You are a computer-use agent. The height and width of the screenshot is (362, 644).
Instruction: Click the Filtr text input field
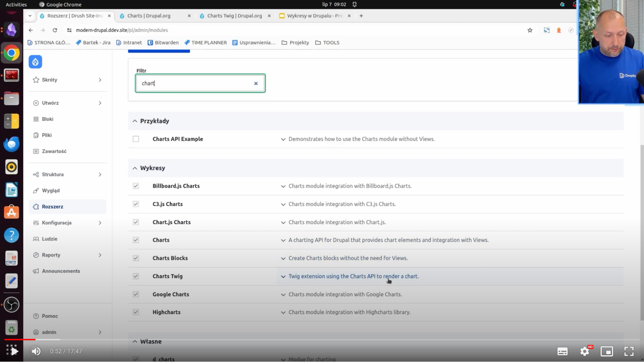(x=200, y=83)
